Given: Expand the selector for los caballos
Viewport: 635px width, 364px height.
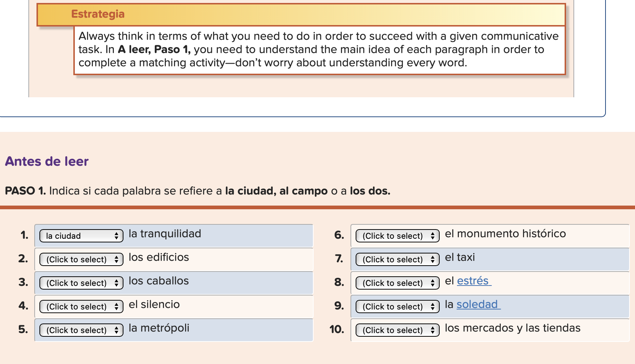Looking at the screenshot, I should pos(81,283).
